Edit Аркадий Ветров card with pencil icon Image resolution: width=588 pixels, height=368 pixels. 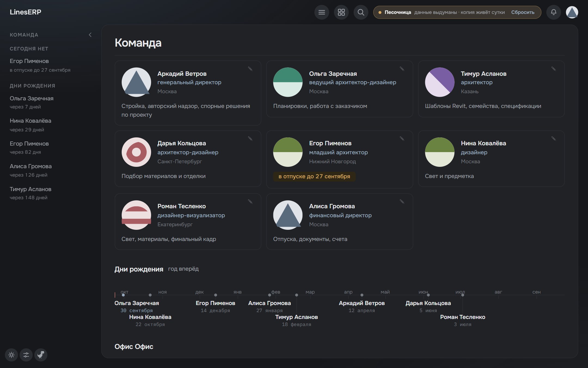coord(250,69)
